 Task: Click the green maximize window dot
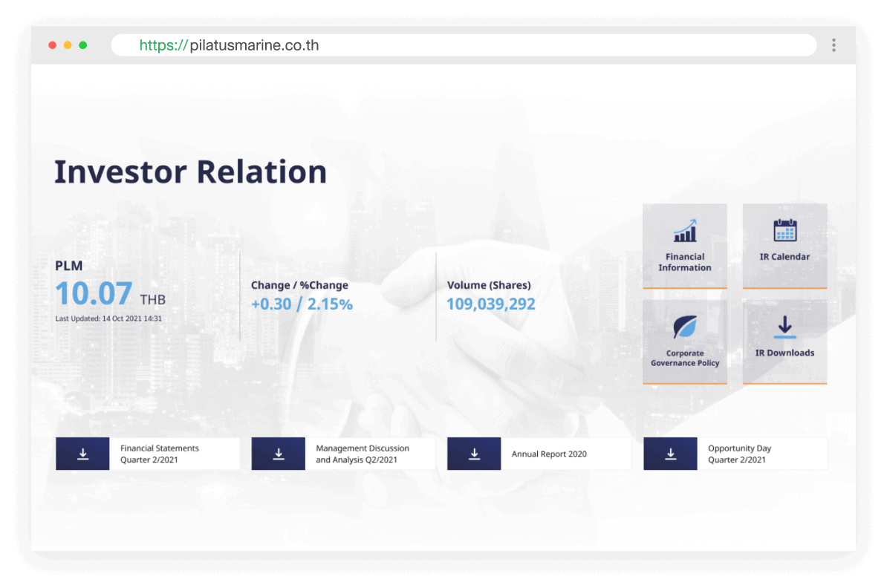pyautogui.click(x=83, y=45)
